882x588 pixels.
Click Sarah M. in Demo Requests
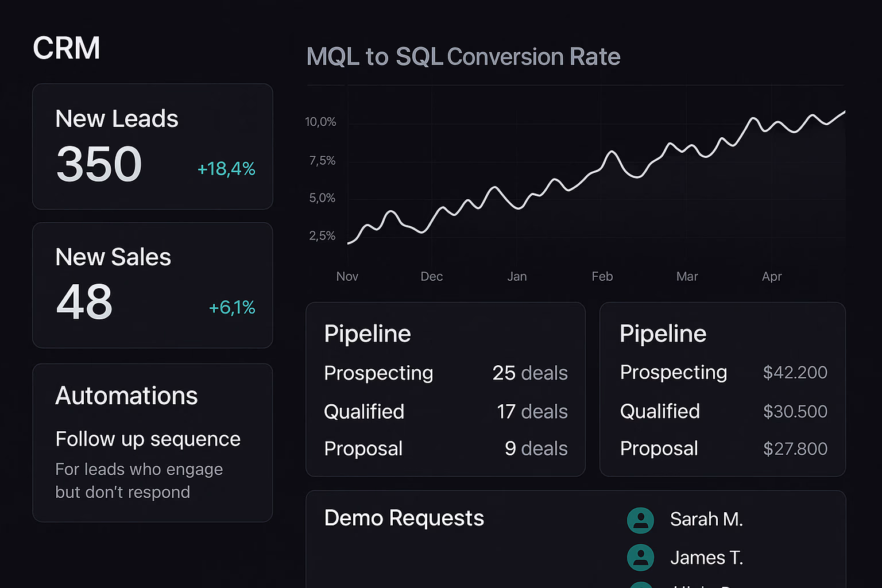tap(706, 519)
